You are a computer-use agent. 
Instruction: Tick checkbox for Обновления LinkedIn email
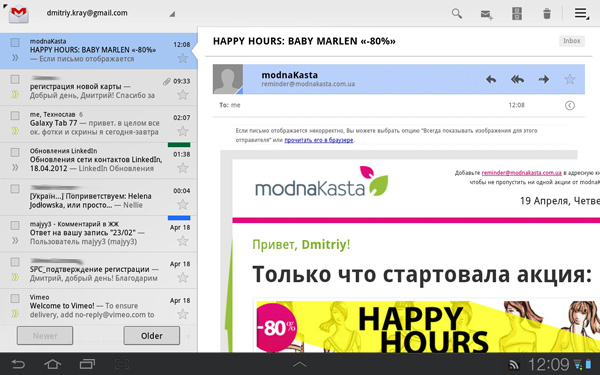[15, 152]
